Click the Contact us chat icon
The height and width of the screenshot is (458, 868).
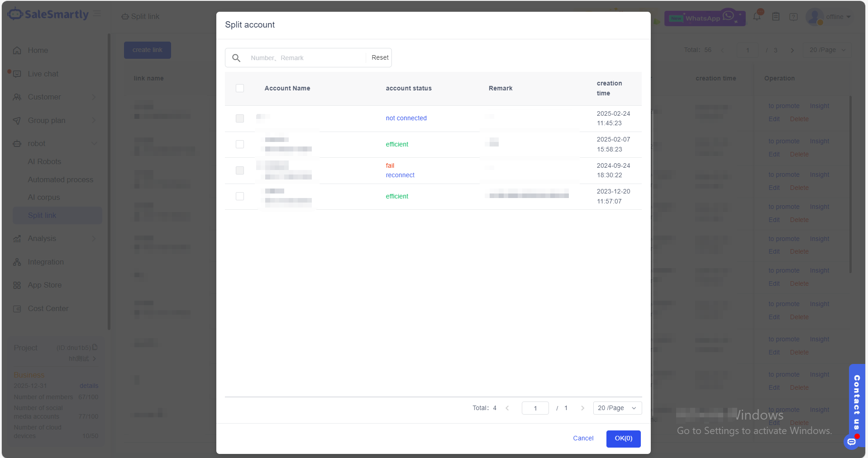coord(851,441)
